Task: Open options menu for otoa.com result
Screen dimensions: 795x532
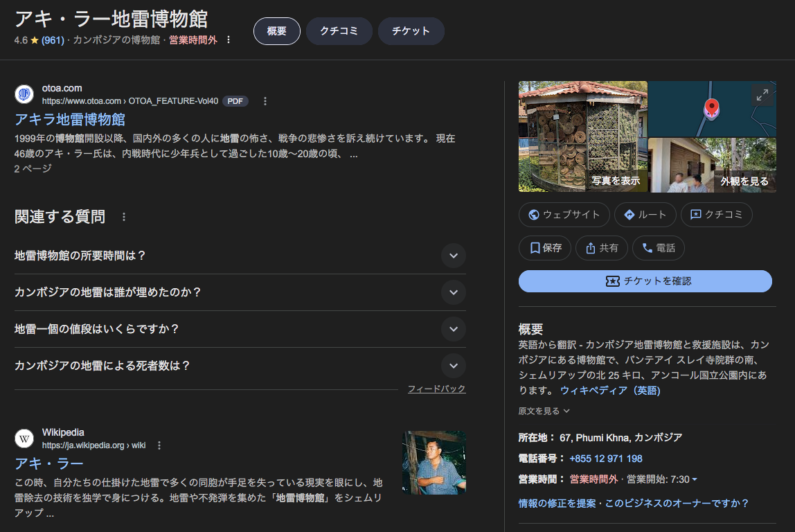Action: [x=265, y=101]
